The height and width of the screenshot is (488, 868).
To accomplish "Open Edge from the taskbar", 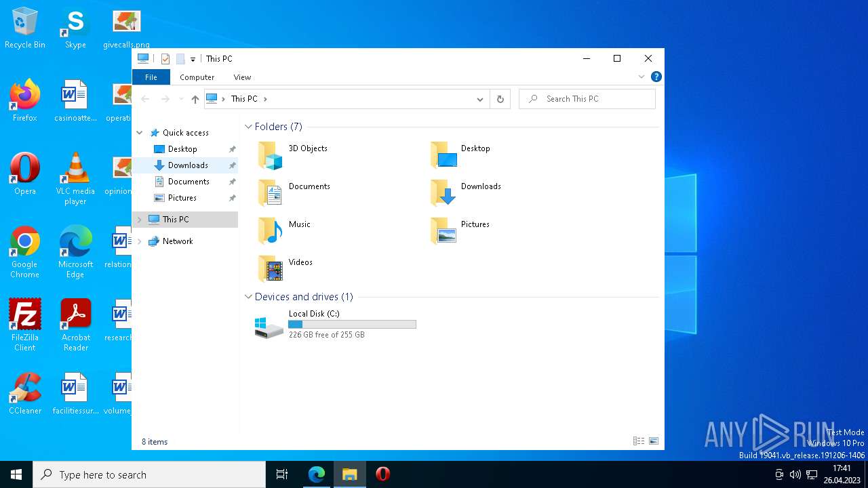I will (x=317, y=474).
